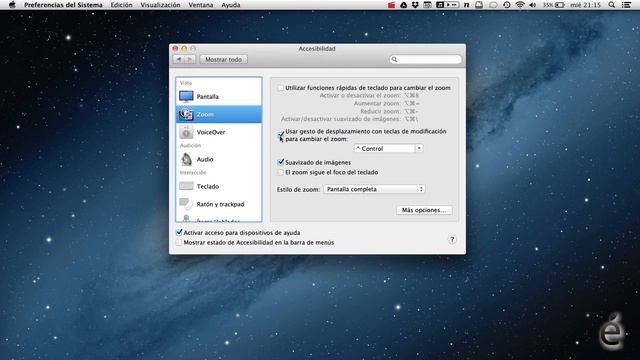Uncheck Suavizado de imágenes
The image size is (640, 360).
pos(280,162)
